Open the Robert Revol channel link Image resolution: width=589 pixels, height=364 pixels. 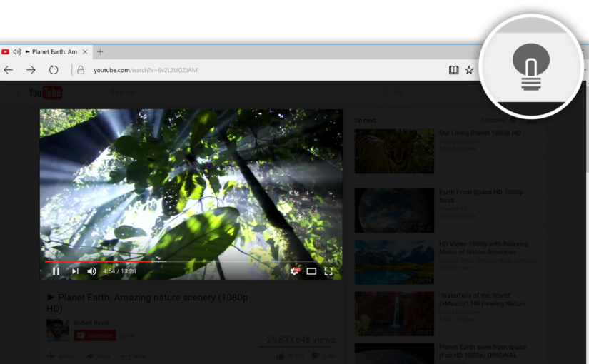(x=91, y=323)
